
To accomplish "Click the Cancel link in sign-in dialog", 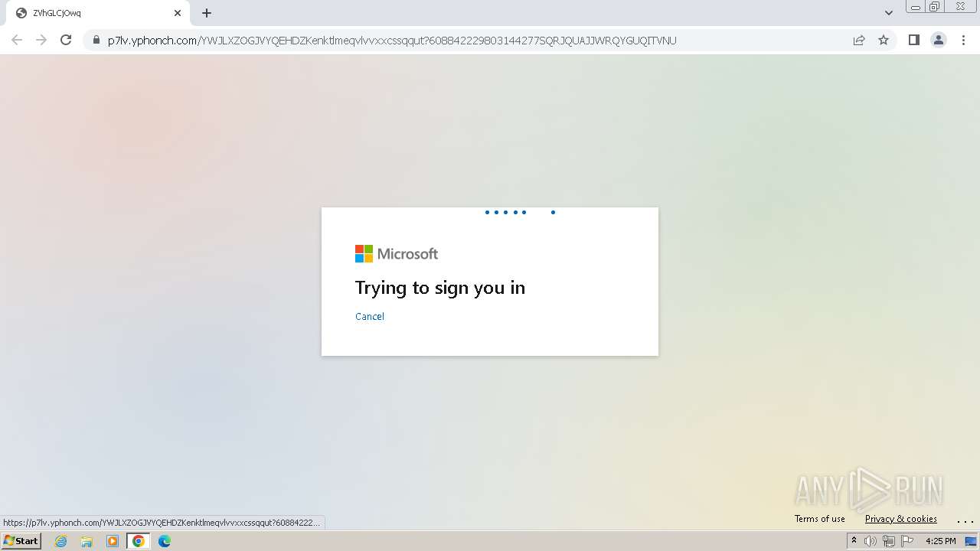I will (370, 317).
